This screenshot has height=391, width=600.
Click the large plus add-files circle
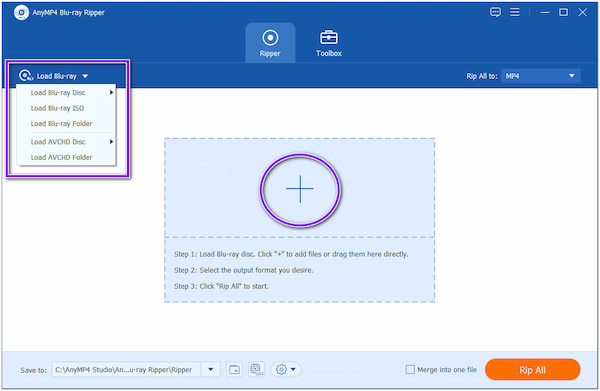(x=300, y=189)
